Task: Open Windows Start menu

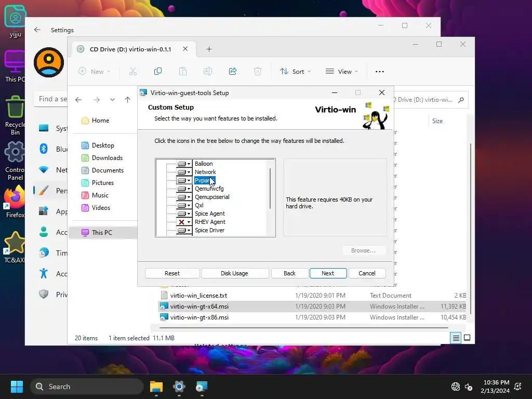Action: click(x=17, y=387)
